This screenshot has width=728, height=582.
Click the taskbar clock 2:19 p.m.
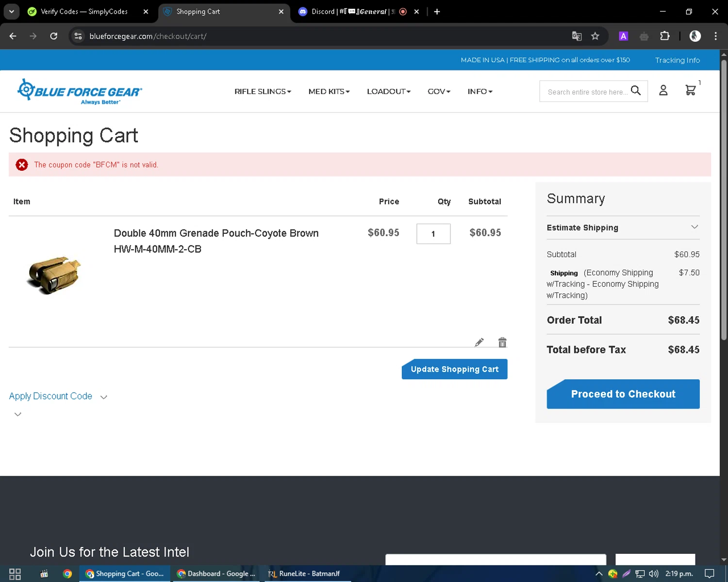[679, 574]
